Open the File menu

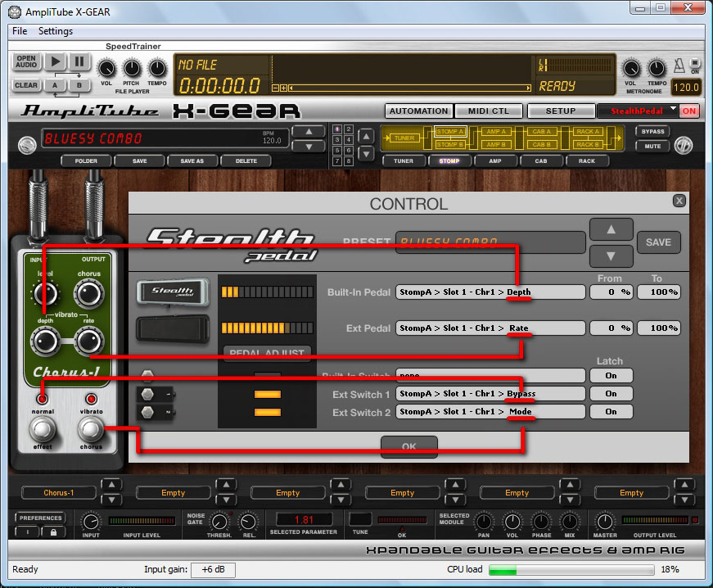coord(20,31)
